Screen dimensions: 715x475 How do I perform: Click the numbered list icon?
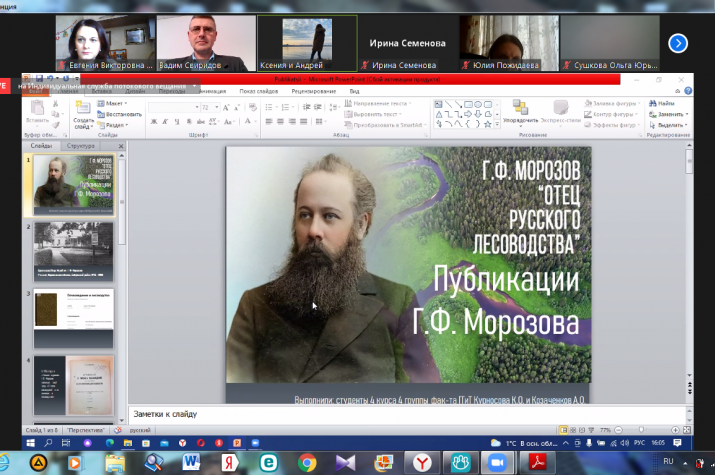(285, 107)
